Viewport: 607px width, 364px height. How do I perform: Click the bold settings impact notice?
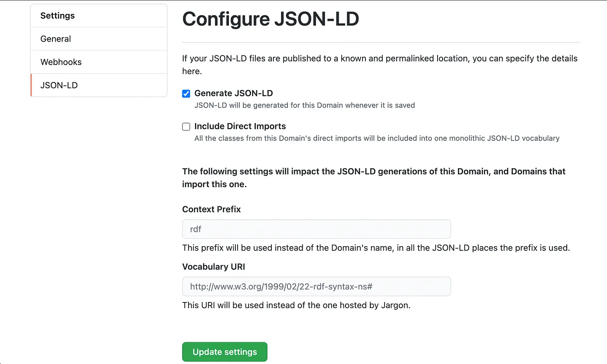tap(373, 177)
